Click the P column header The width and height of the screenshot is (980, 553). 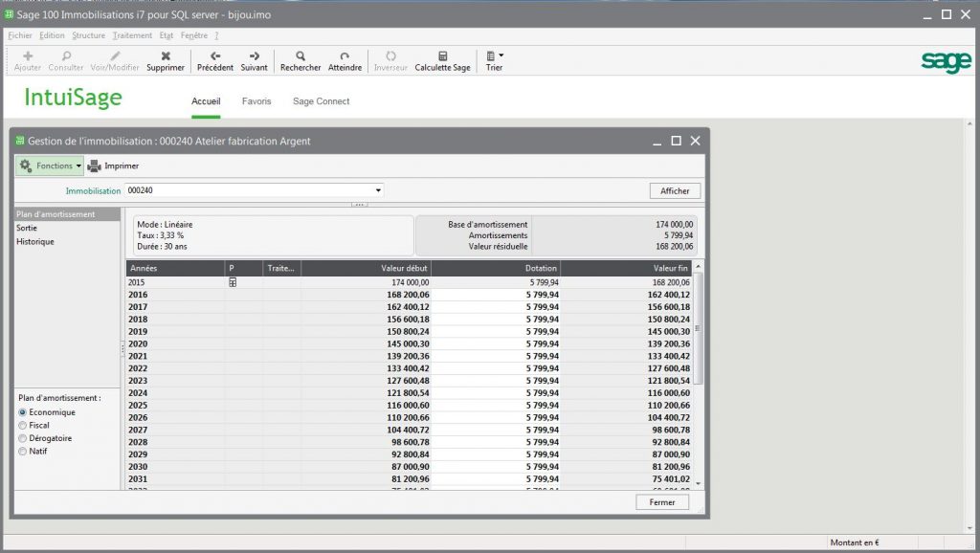click(x=243, y=268)
